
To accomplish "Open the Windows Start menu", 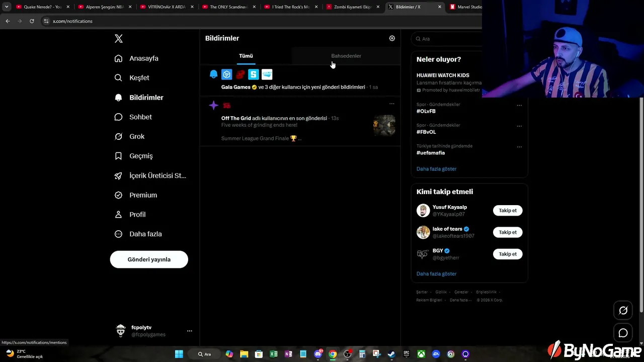I will (179, 354).
